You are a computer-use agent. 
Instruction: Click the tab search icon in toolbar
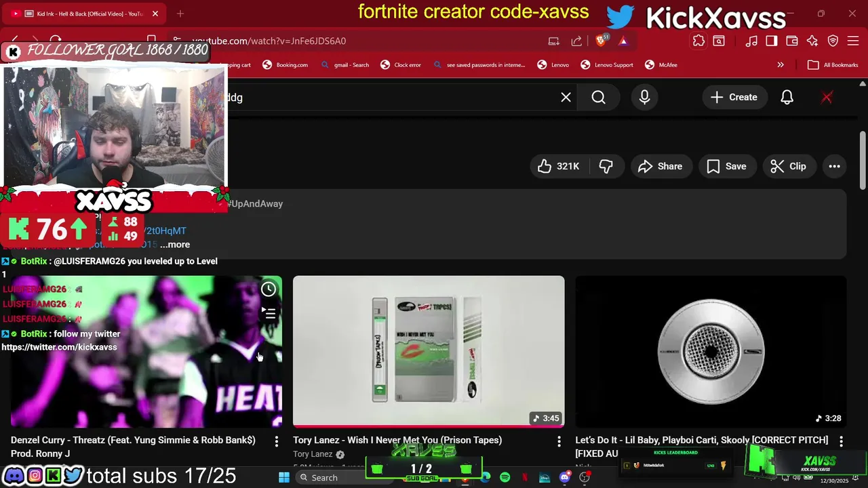tap(719, 41)
